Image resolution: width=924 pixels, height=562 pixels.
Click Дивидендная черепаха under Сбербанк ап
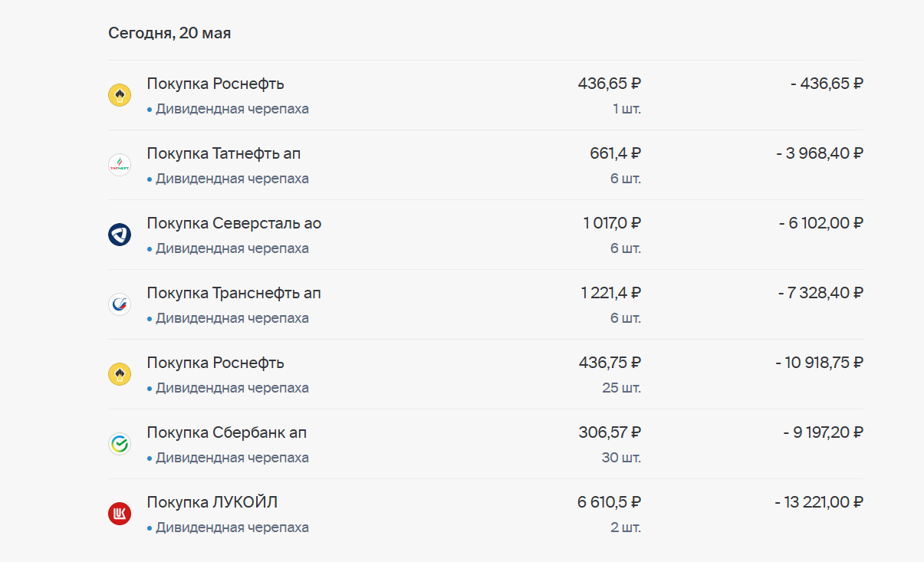pyautogui.click(x=232, y=458)
